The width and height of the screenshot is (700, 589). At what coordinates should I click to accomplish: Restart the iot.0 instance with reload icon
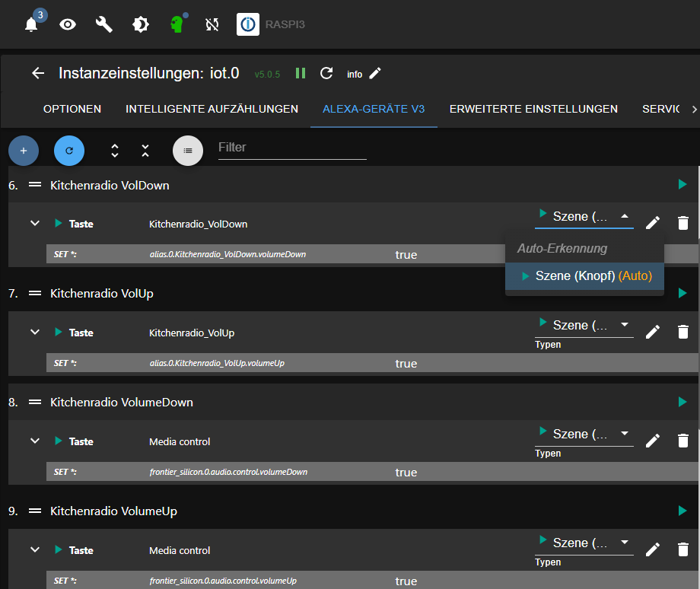(326, 73)
